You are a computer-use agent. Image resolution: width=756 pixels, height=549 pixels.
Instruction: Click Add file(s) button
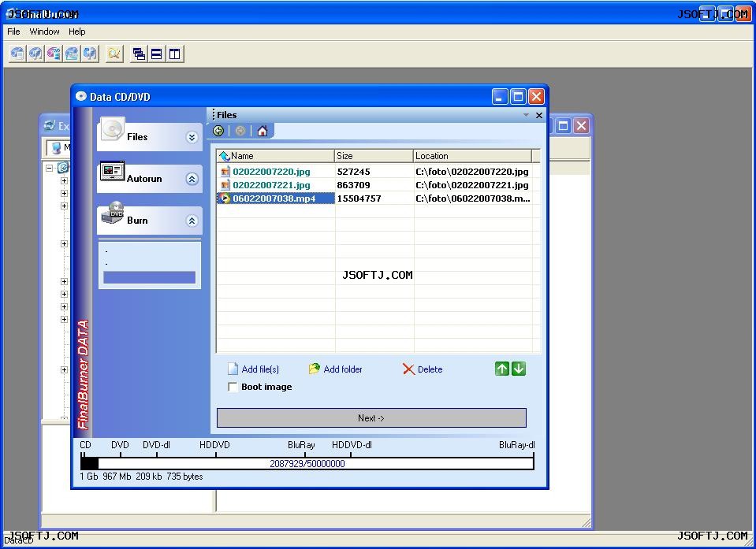tap(254, 369)
